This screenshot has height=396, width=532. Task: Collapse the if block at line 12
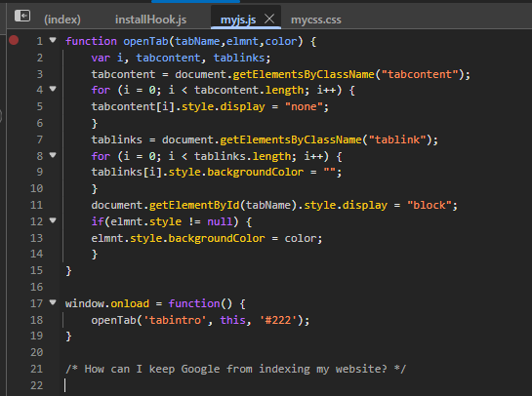[53, 220]
